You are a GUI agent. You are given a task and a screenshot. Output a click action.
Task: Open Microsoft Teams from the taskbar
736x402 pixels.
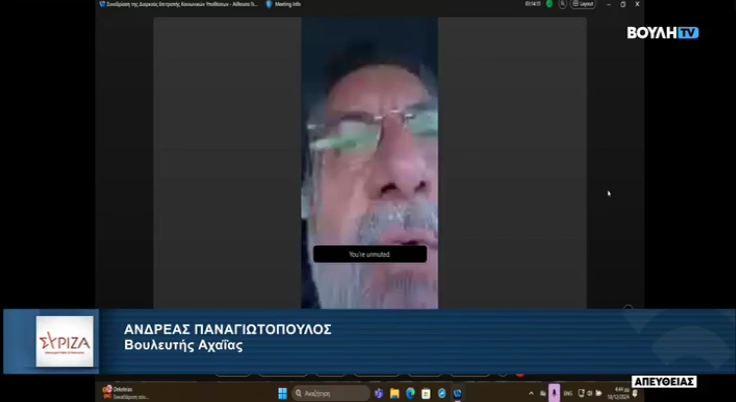coord(379,393)
